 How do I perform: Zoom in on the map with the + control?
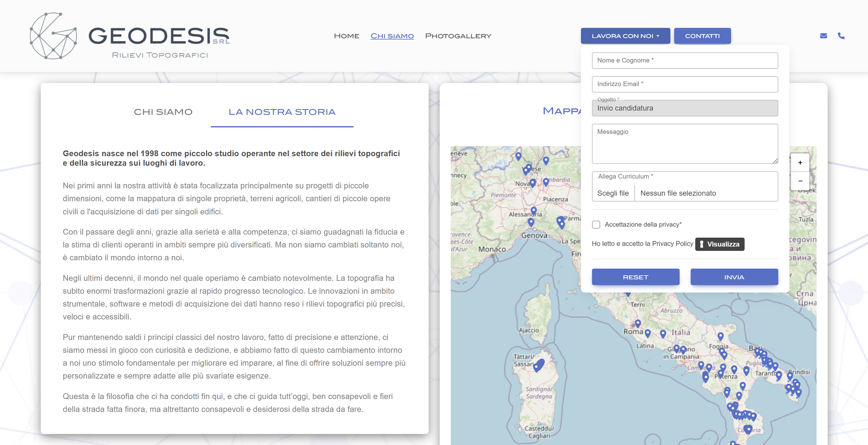800,163
